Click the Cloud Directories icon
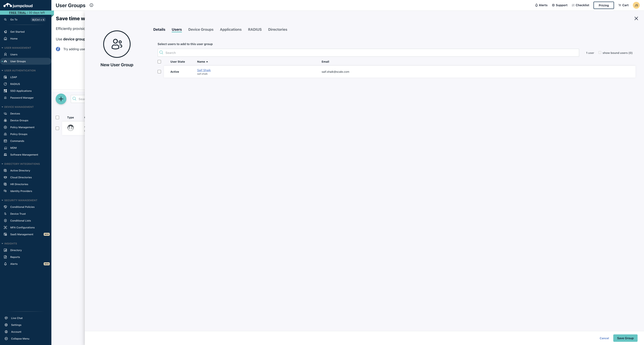The height and width of the screenshot is (345, 644). click(5, 178)
